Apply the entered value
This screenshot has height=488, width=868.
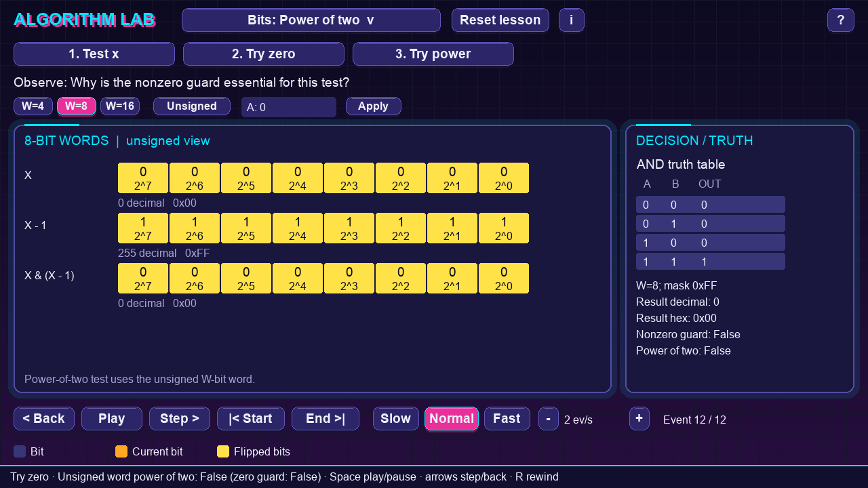click(x=374, y=106)
